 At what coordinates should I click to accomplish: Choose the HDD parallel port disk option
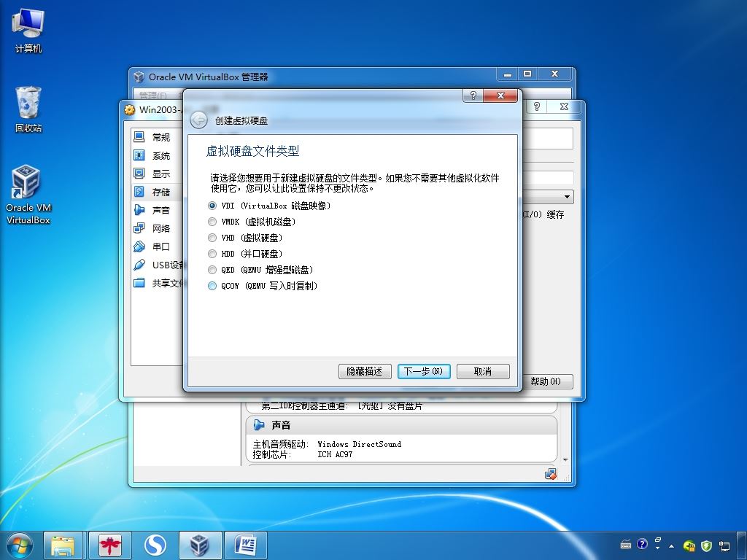(x=245, y=254)
